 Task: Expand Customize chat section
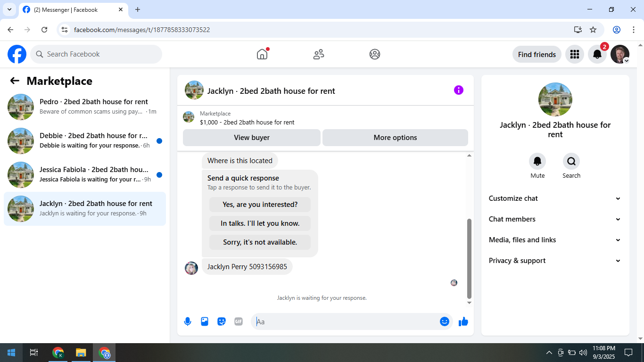tap(555, 198)
